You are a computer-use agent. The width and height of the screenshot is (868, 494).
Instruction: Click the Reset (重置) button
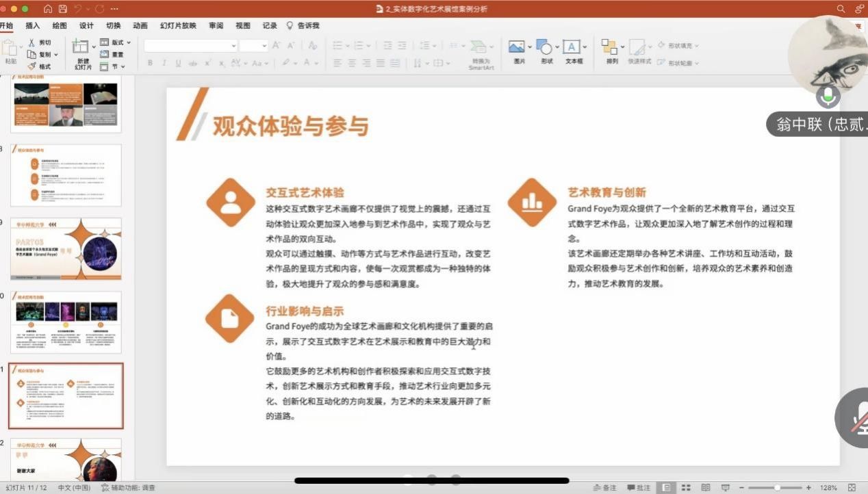(114, 55)
